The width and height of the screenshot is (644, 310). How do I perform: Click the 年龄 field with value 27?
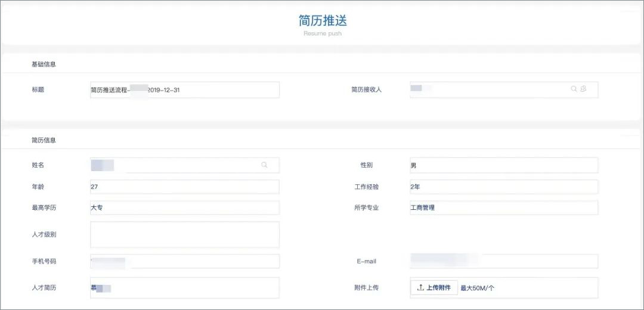pyautogui.click(x=185, y=187)
